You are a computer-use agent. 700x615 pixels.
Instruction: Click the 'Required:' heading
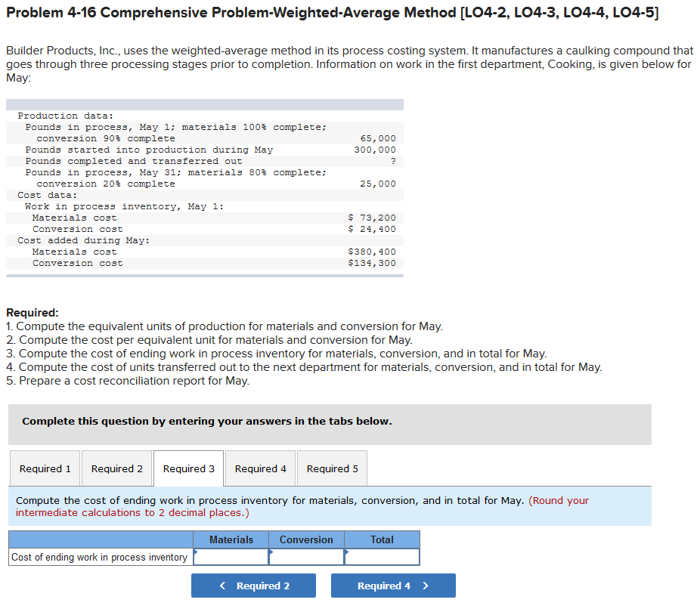click(x=33, y=312)
